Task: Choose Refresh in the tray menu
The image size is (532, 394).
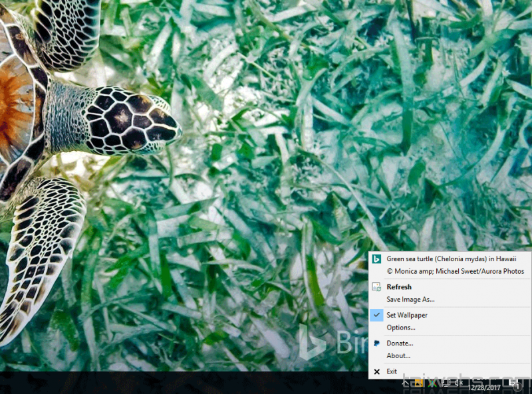Action: pos(399,287)
